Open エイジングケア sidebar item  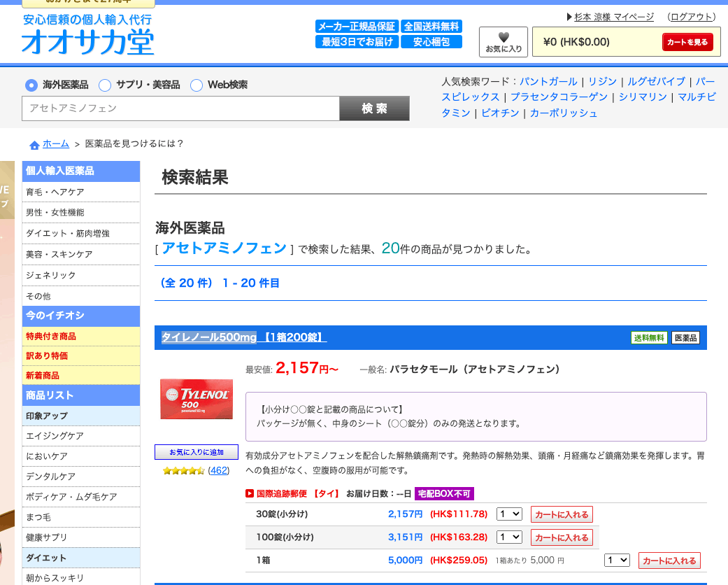click(81, 436)
